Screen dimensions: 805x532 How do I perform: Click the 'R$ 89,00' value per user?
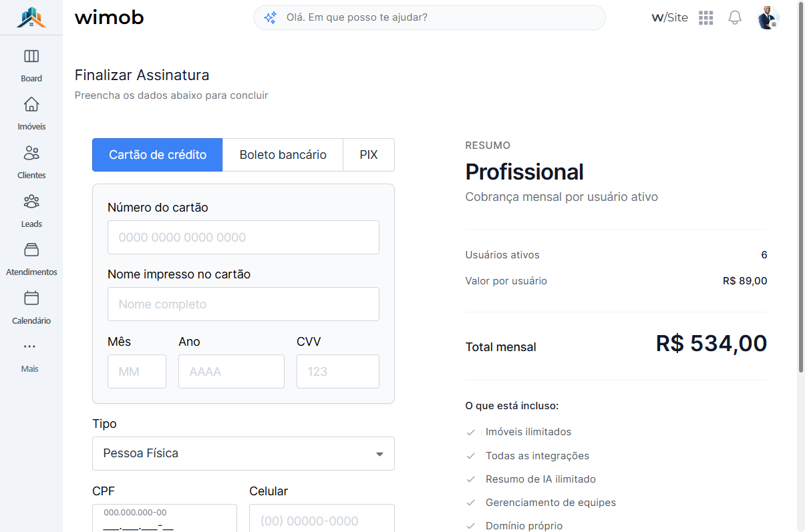coord(745,281)
